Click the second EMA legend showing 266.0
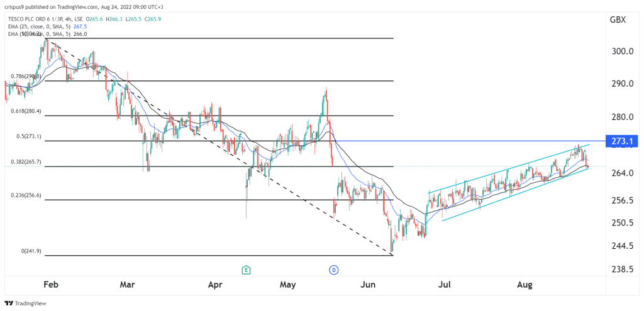Screen dimensions: 644x311 pos(47,35)
